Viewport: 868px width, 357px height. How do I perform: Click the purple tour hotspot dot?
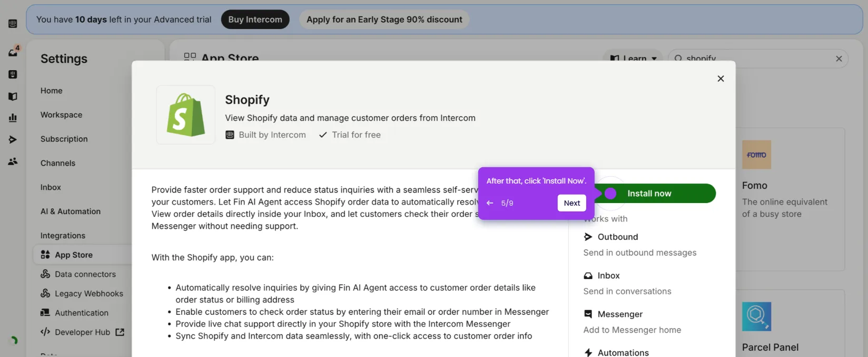point(610,194)
